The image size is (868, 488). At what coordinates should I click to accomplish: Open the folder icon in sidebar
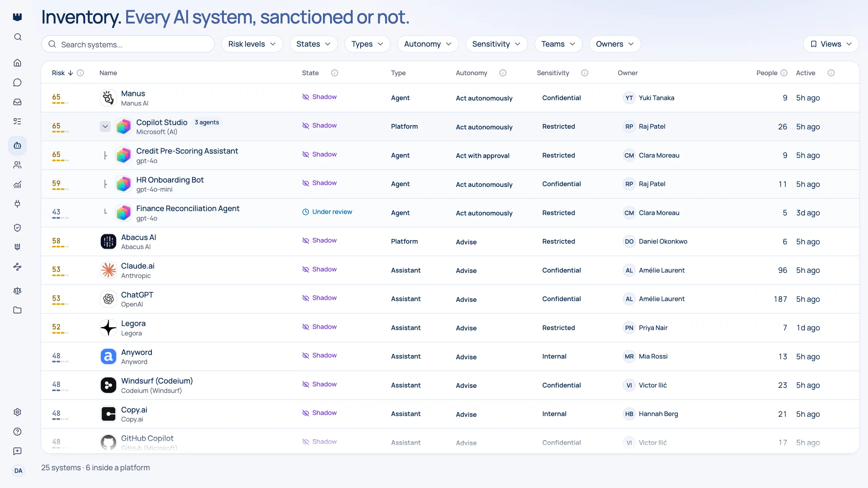click(17, 310)
